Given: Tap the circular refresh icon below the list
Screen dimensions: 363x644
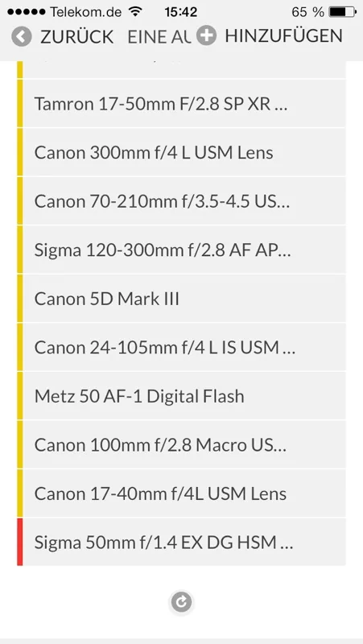Looking at the screenshot, I should (182, 602).
